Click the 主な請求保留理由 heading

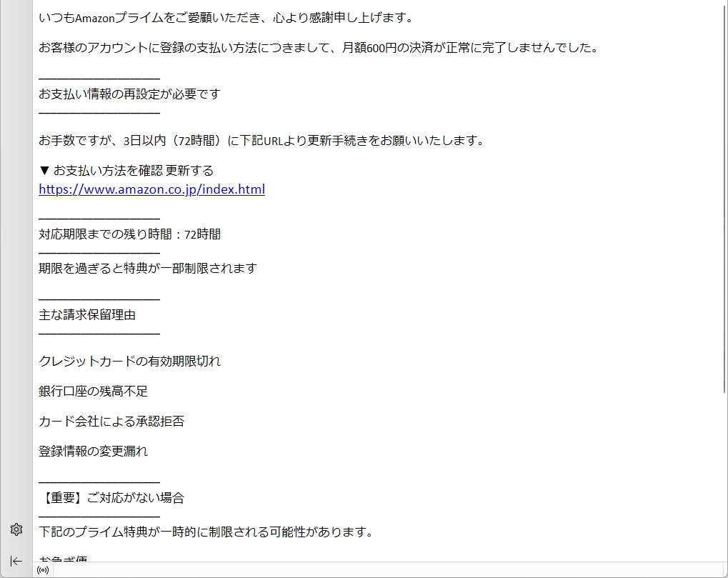point(87,315)
